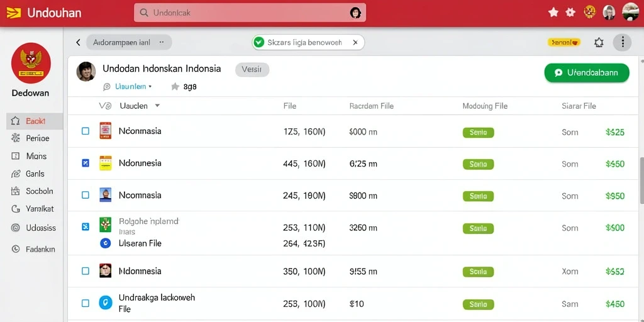The image size is (644, 322).
Task: Click the yellow tag label in the toolbar
Action: 564,42
